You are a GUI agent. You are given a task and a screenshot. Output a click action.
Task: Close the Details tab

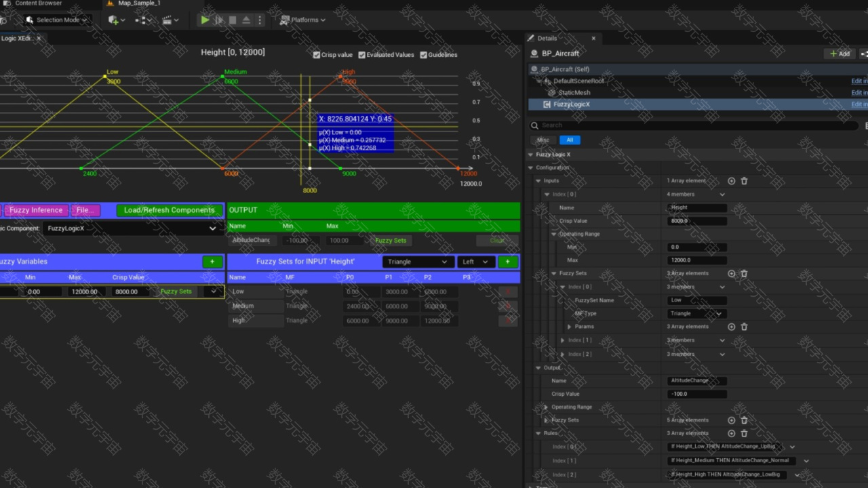coord(593,39)
